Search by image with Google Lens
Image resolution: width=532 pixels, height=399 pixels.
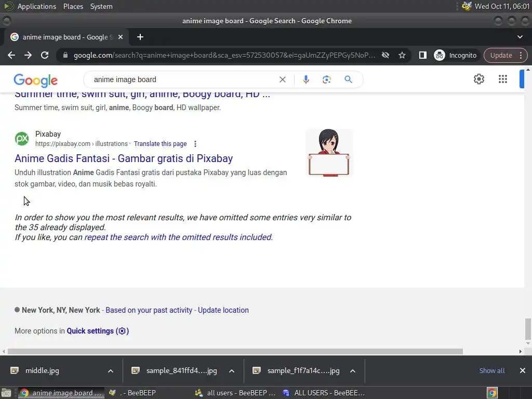(x=326, y=79)
